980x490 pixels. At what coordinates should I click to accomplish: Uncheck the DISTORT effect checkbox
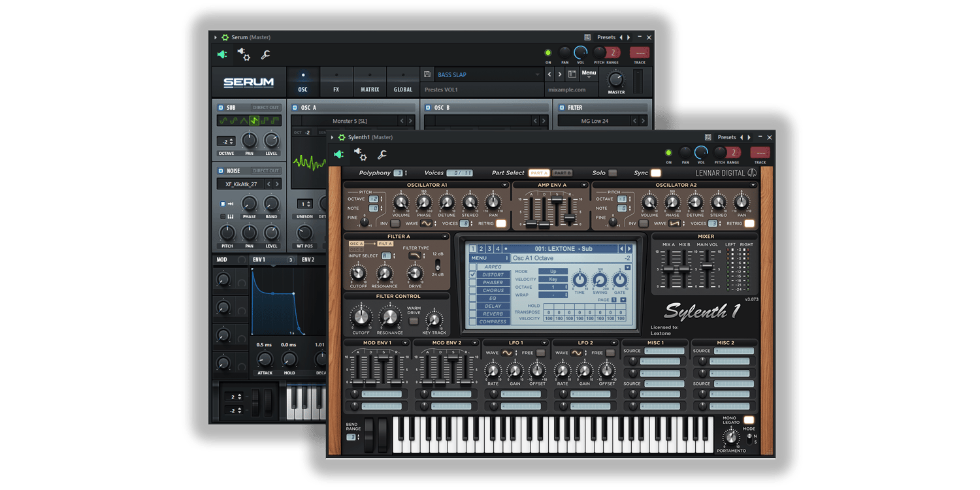pos(473,275)
